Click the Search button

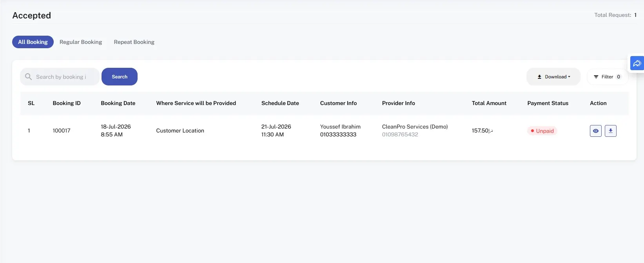[120, 77]
